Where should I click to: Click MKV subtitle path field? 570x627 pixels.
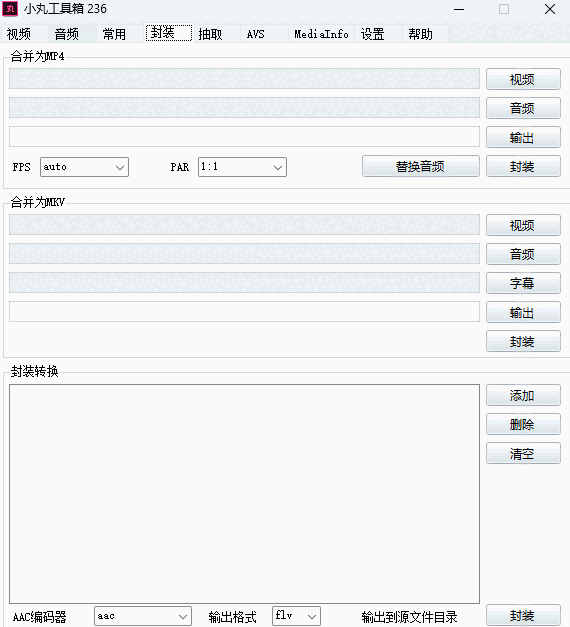(244, 282)
